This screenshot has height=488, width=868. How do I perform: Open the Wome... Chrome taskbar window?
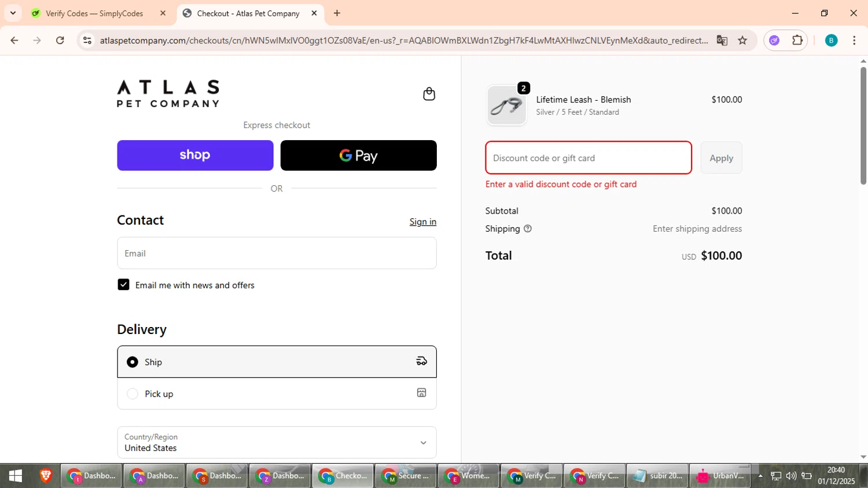(469, 476)
